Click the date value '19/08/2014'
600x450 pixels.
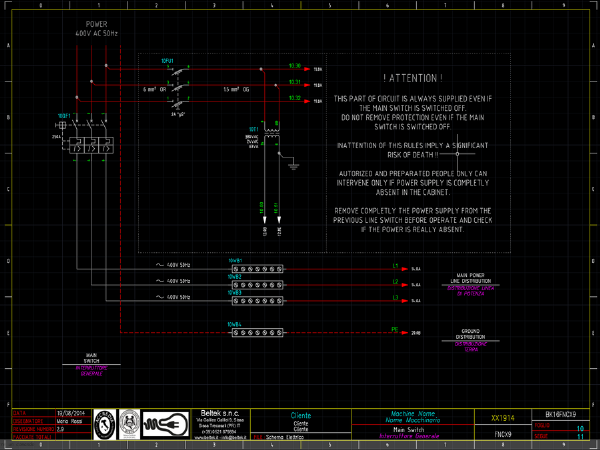(x=69, y=413)
